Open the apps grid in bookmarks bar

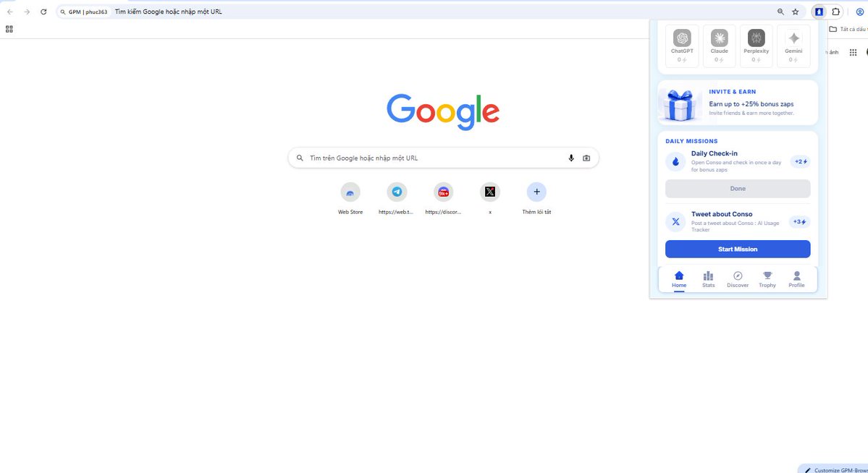click(x=9, y=30)
